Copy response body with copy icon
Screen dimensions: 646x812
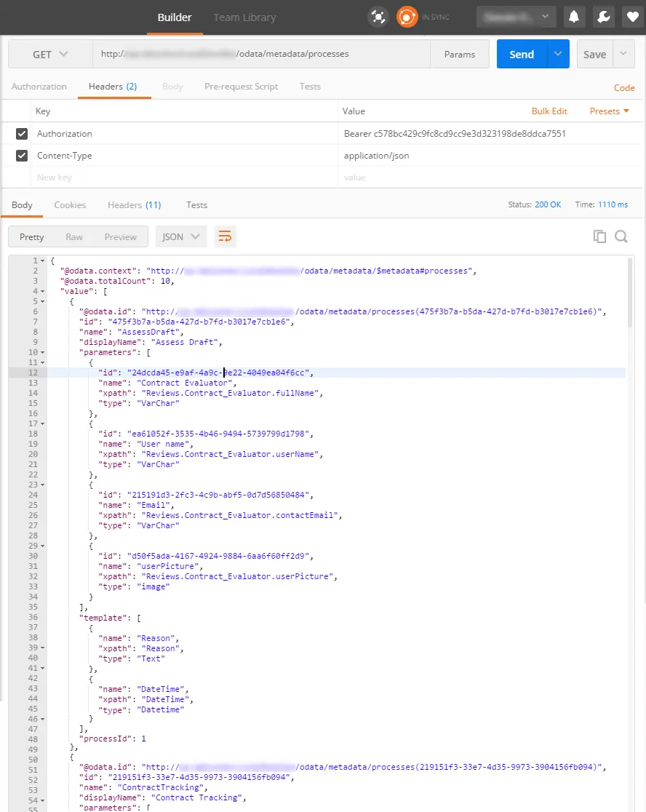coord(599,236)
